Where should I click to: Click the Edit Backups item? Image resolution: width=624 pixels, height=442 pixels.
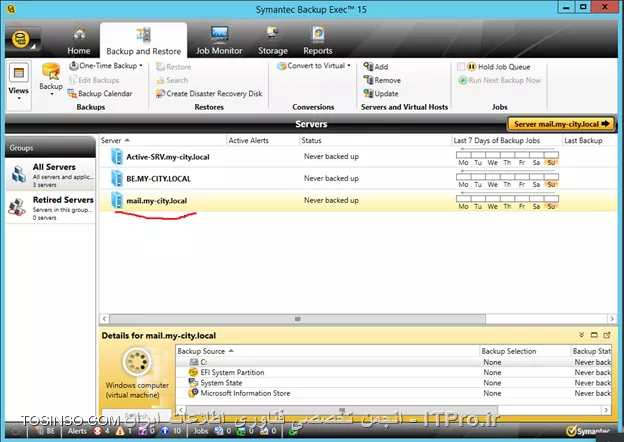coord(94,80)
